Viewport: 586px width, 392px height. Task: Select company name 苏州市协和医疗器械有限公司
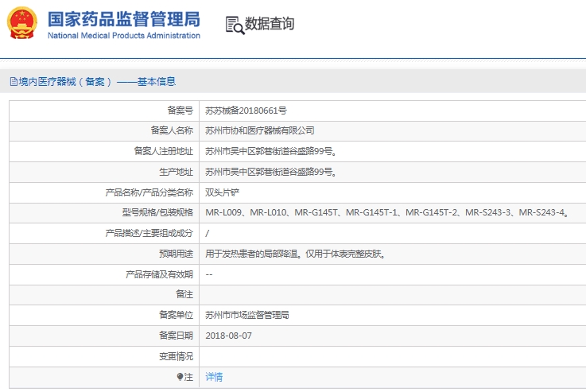pos(260,130)
